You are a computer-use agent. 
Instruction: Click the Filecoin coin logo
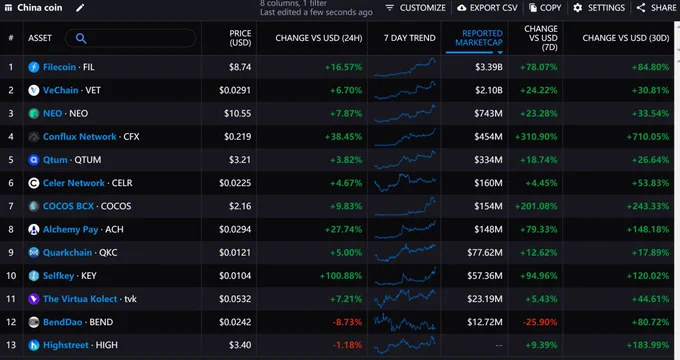33,67
